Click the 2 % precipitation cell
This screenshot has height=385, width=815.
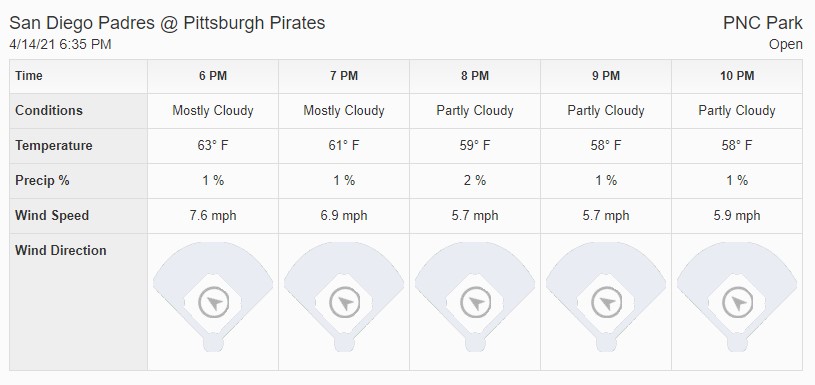(x=475, y=180)
